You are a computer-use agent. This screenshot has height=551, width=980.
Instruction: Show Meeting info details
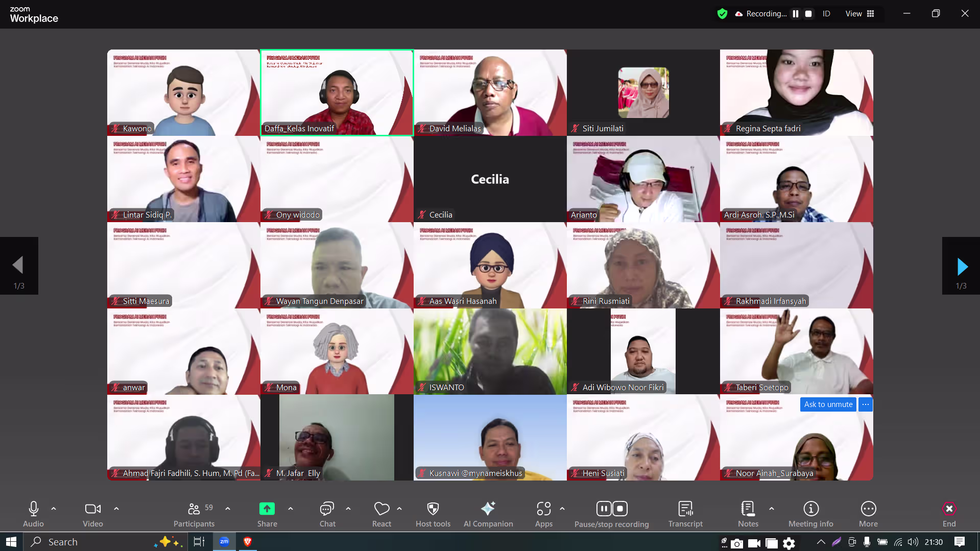[810, 514]
